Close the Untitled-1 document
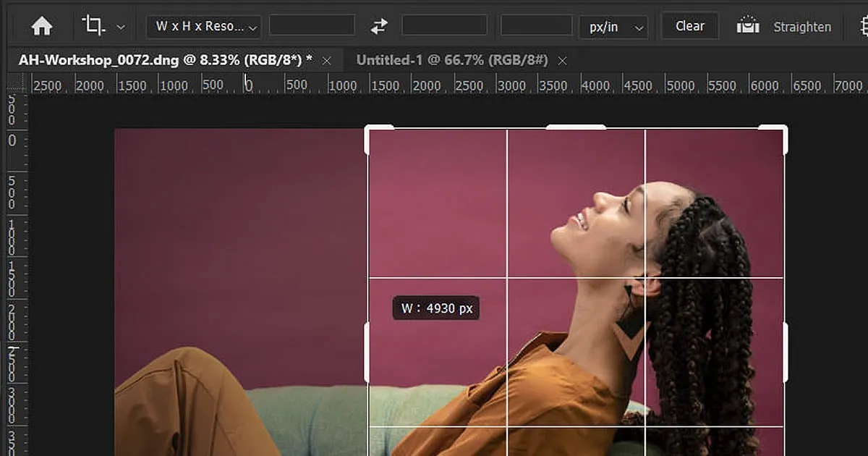This screenshot has height=456, width=868. click(x=563, y=61)
